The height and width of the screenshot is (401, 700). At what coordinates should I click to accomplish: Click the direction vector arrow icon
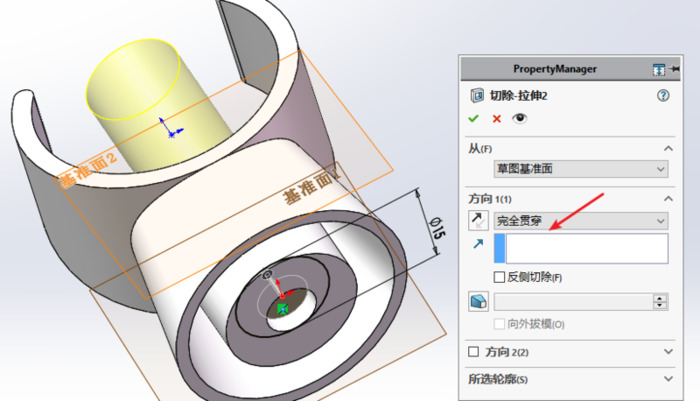478,244
